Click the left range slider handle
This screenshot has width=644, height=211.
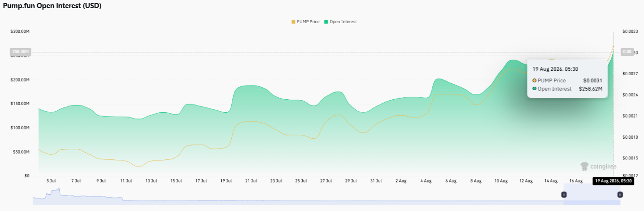point(563,195)
